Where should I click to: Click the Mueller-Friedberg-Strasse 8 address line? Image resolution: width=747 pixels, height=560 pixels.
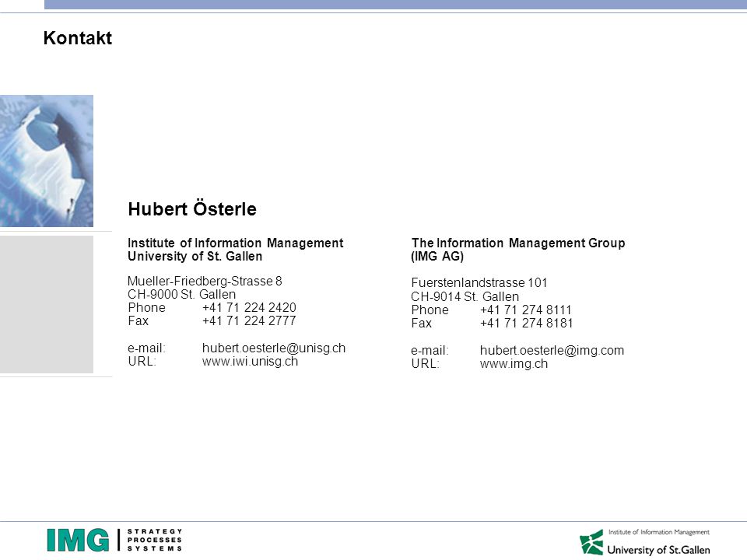(x=205, y=281)
